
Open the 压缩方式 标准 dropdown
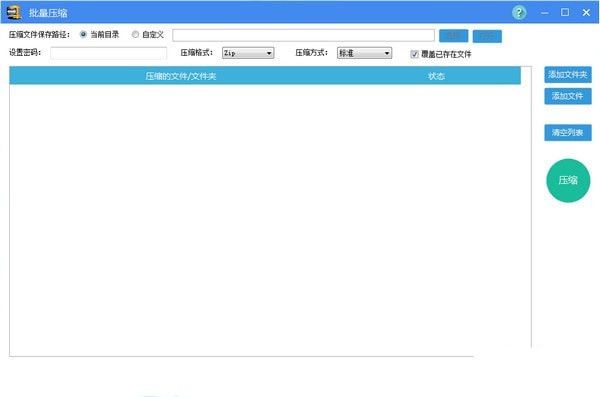click(364, 53)
